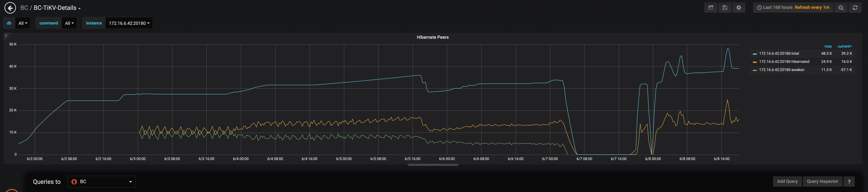Go back using the back arrow

coord(10,7)
